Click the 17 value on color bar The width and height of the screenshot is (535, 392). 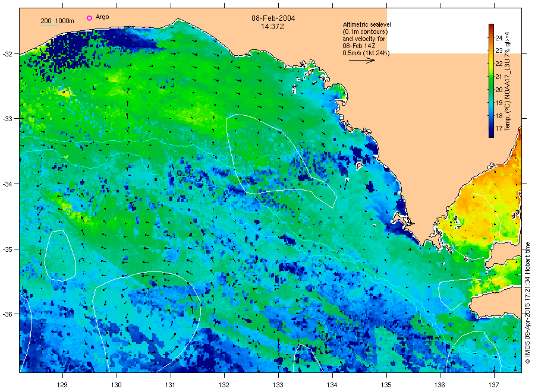499,128
